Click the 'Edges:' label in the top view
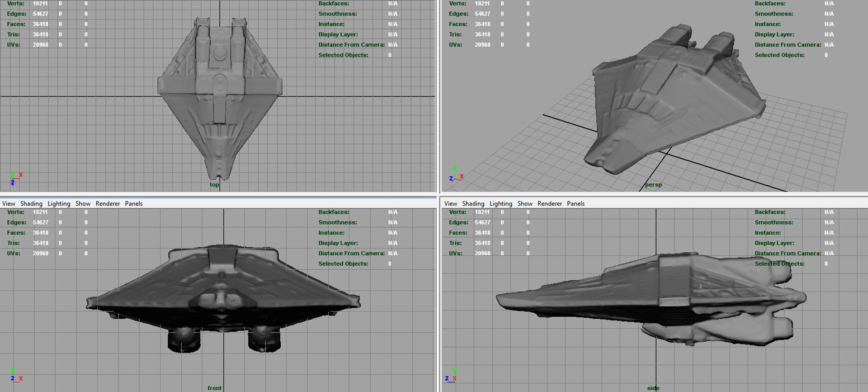Screen dimensions: 868x392 point(16,14)
